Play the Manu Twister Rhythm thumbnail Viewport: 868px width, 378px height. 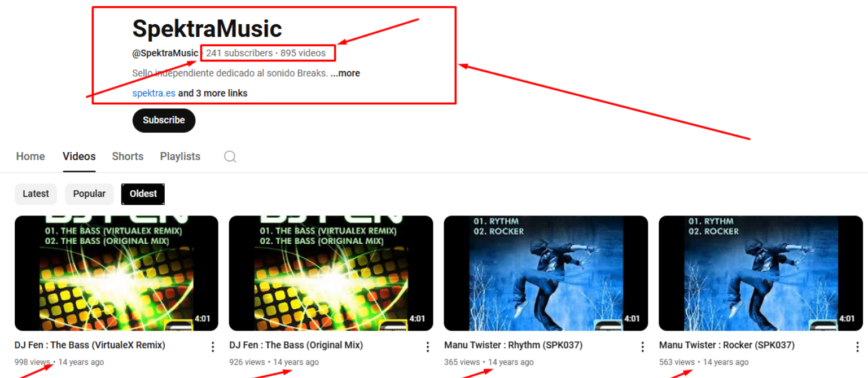(x=546, y=273)
